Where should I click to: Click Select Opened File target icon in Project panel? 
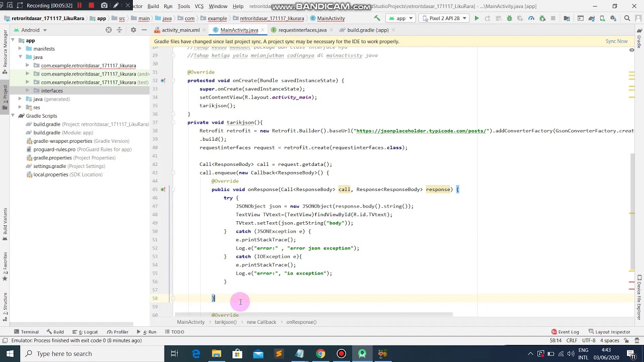click(109, 30)
